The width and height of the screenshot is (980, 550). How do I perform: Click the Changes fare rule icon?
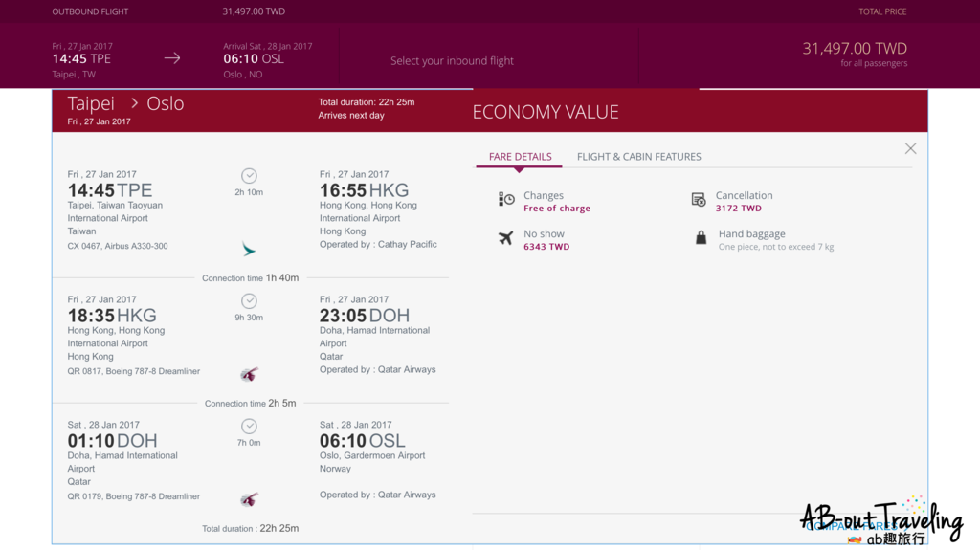click(506, 199)
